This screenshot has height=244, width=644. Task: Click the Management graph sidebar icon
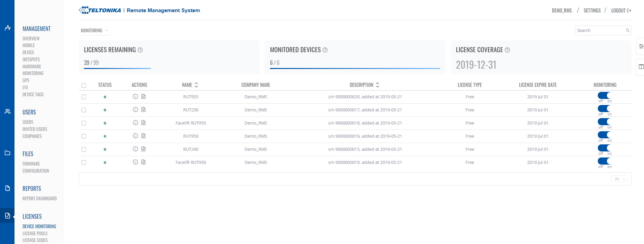7,28
